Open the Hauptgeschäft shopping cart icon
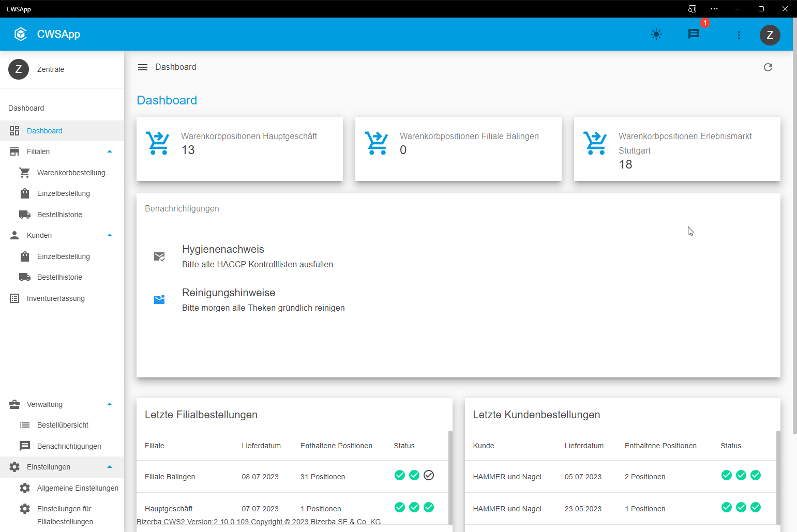Screen dimensions: 797x532 click(158, 143)
